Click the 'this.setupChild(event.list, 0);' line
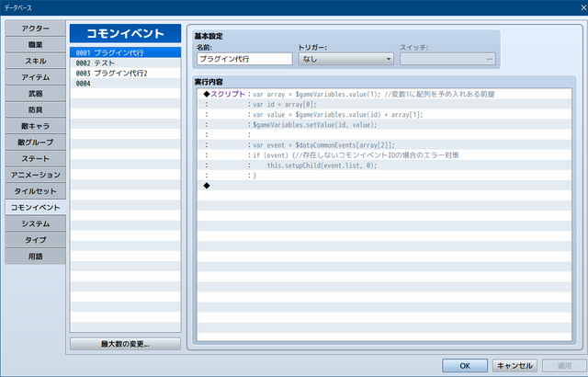Screen dimensions: 588x377 point(384,166)
